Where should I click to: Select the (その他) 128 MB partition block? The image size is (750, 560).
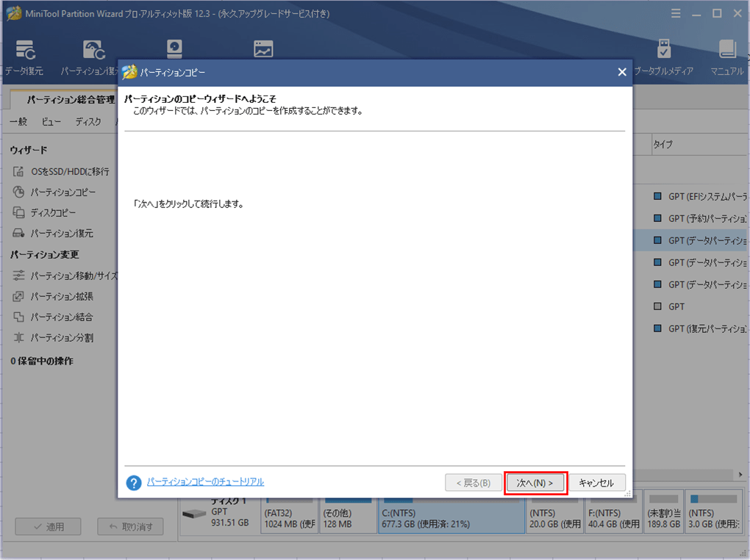(348, 516)
